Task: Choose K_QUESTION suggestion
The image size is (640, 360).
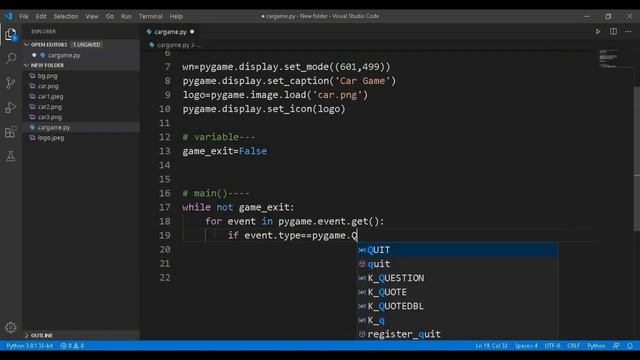Action: point(458,278)
